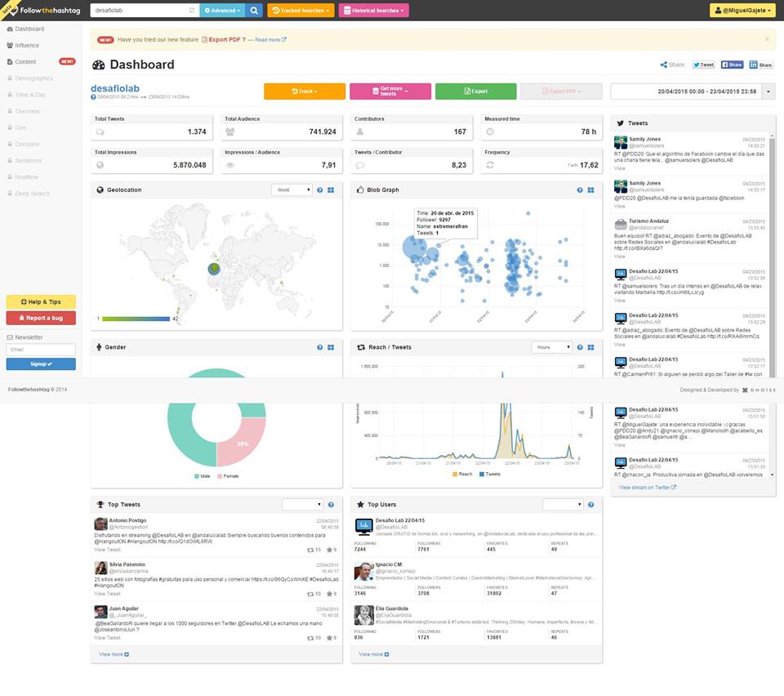Click Report a bug button

(x=41, y=318)
